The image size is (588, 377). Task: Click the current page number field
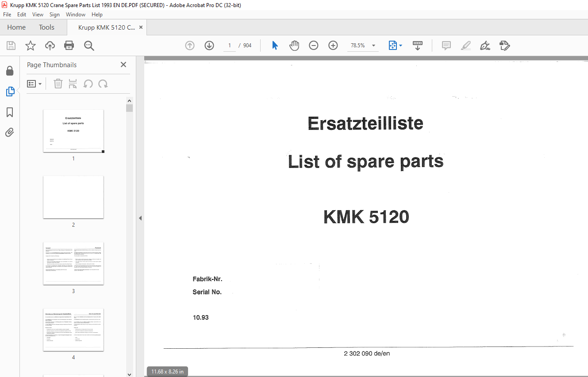click(x=230, y=46)
